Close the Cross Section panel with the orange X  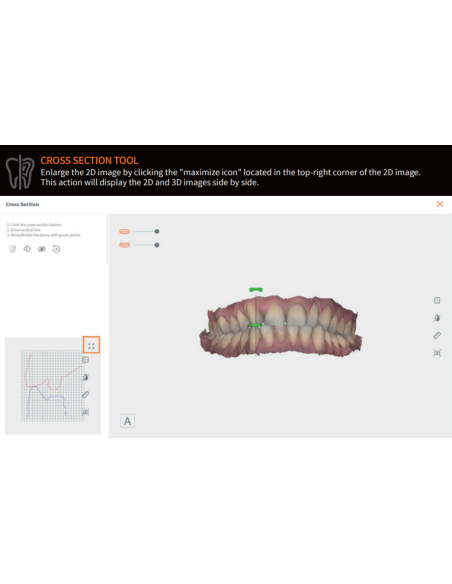click(x=440, y=204)
